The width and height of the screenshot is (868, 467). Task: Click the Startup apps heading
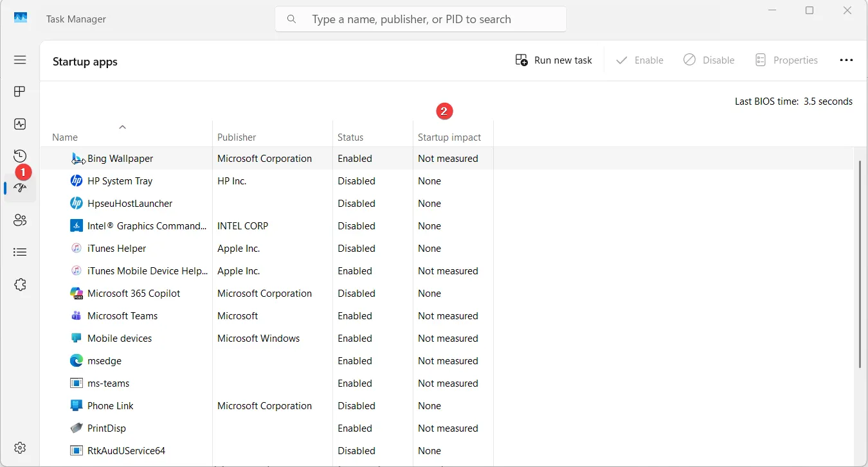click(x=85, y=62)
